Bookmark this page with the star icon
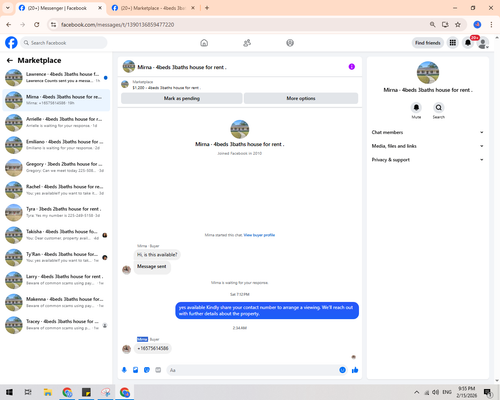The height and width of the screenshot is (400, 500). (x=458, y=24)
